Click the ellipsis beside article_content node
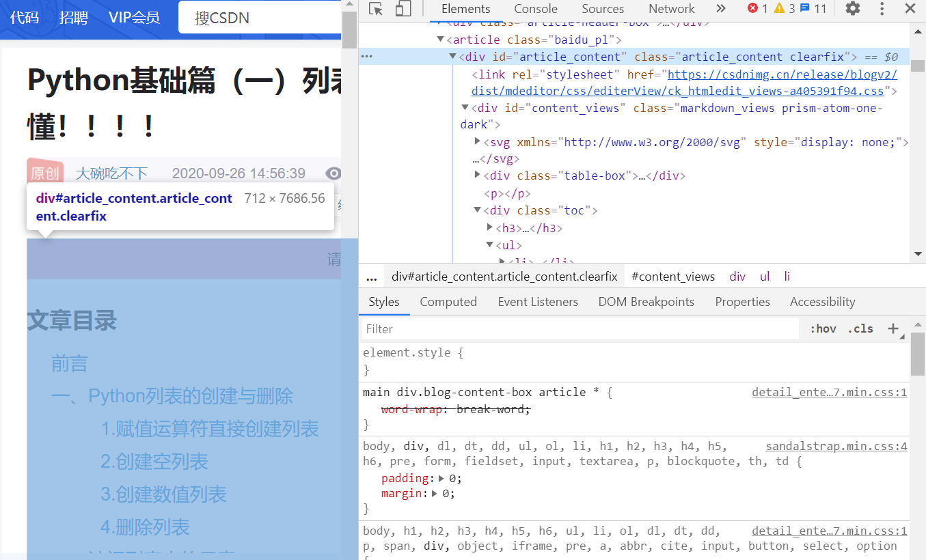The width and height of the screenshot is (926, 560). click(x=367, y=57)
